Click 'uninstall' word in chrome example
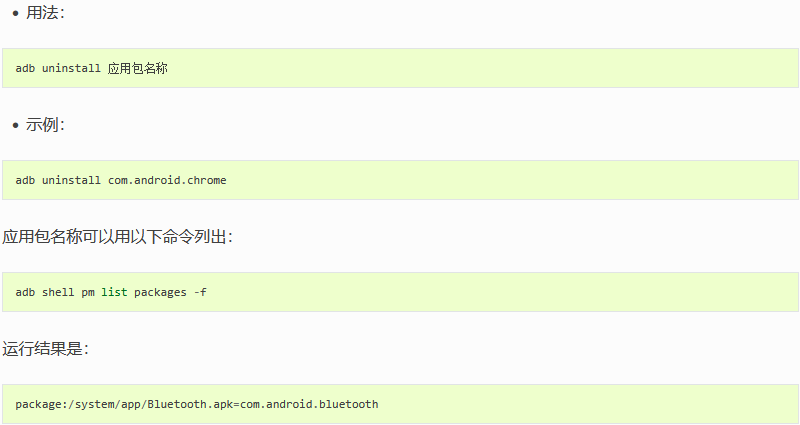 71,180
